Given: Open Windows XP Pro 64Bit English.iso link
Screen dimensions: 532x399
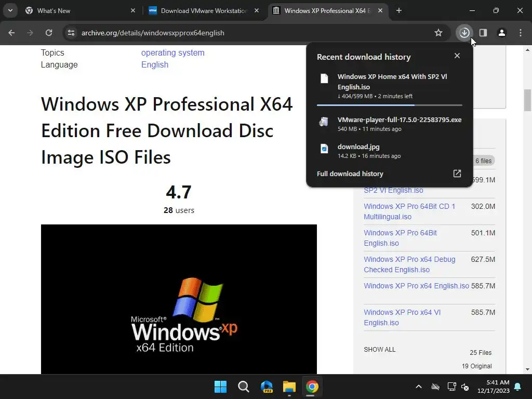Looking at the screenshot, I should pyautogui.click(x=401, y=238).
